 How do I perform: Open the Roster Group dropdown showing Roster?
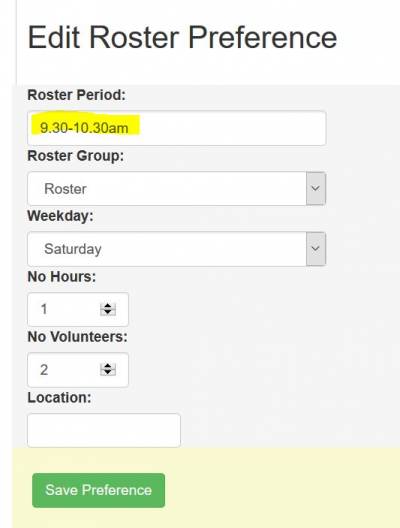pos(176,189)
